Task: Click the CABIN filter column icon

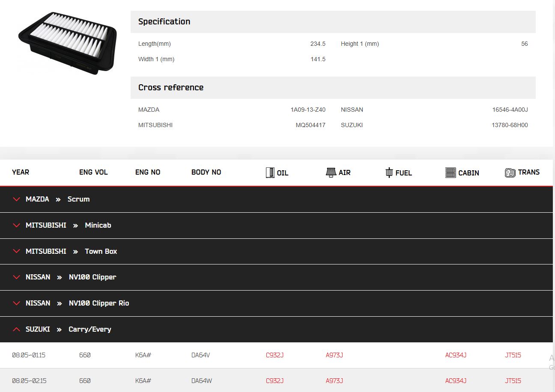Action: coord(451,172)
